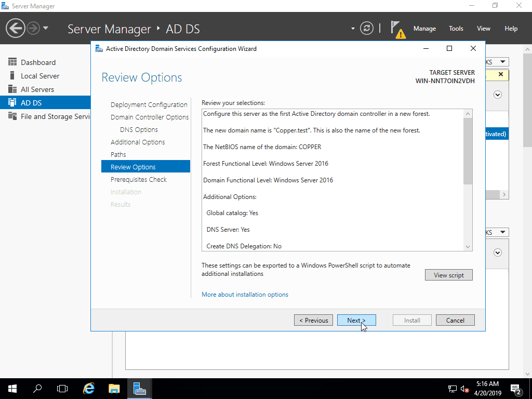
Task: Go to Domain Controller Options step
Action: click(x=149, y=117)
